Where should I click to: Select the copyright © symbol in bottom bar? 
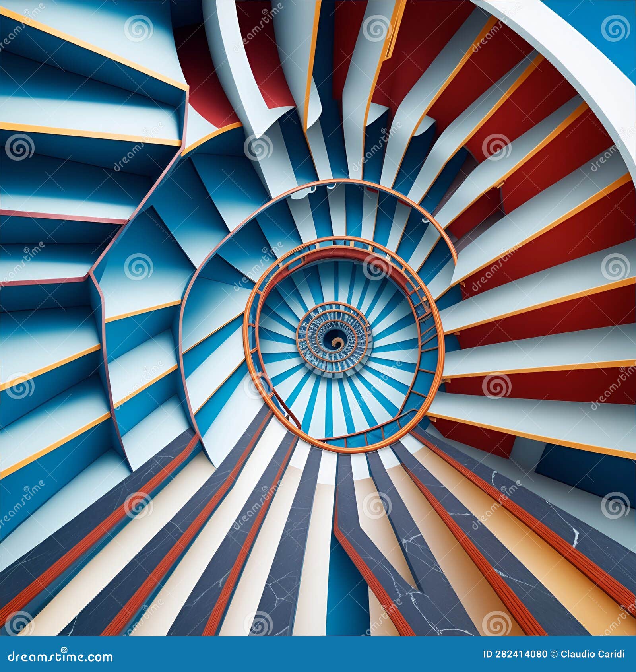pos(553,654)
